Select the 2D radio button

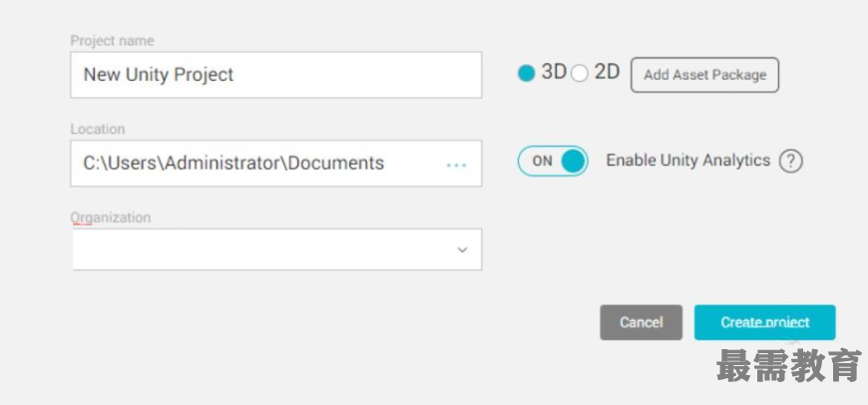pos(579,73)
